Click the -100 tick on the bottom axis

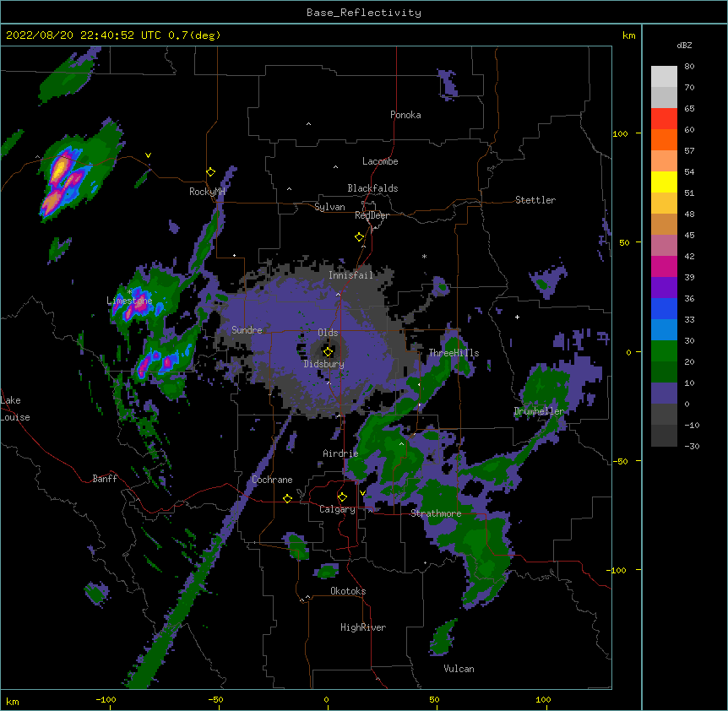pyautogui.click(x=106, y=699)
